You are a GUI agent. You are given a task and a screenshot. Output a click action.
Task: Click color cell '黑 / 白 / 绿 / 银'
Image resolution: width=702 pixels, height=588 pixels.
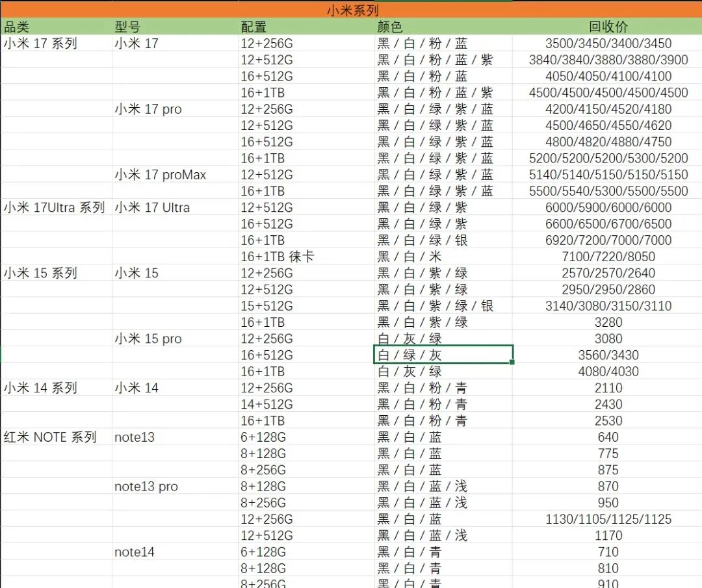tap(443, 240)
